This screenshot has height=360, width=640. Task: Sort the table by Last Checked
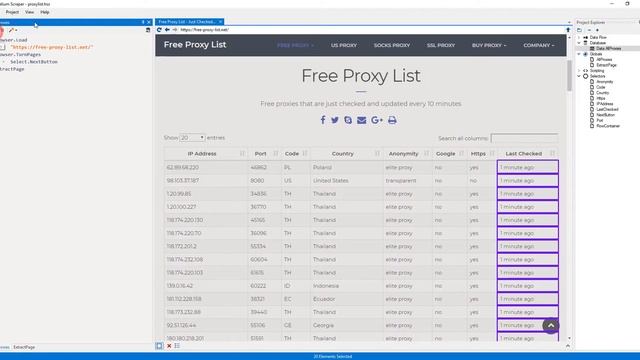pyautogui.click(x=528, y=153)
